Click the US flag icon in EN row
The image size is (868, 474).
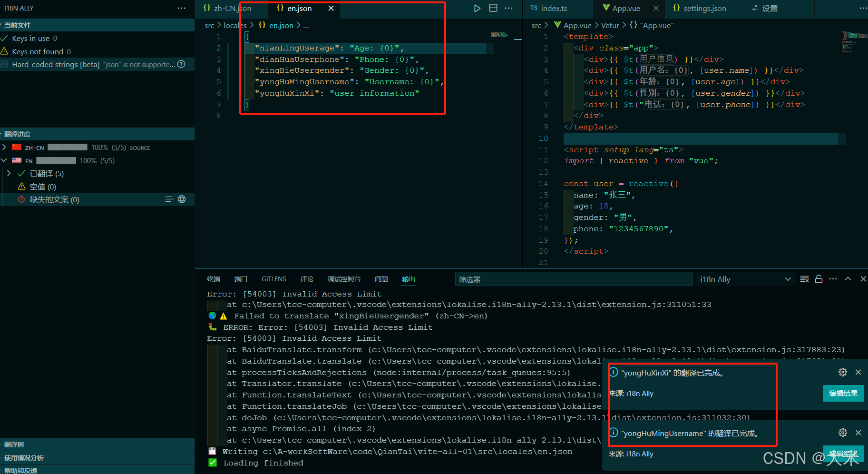[17, 160]
